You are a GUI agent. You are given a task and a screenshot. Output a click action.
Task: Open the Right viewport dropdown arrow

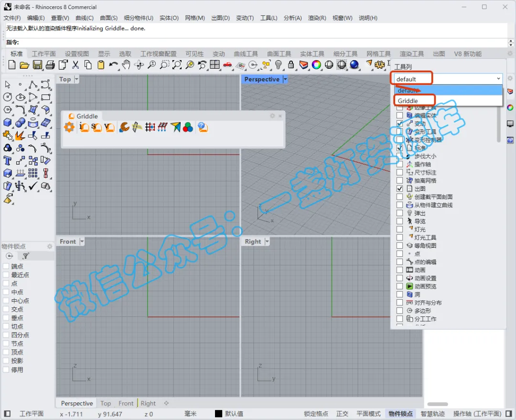point(267,241)
